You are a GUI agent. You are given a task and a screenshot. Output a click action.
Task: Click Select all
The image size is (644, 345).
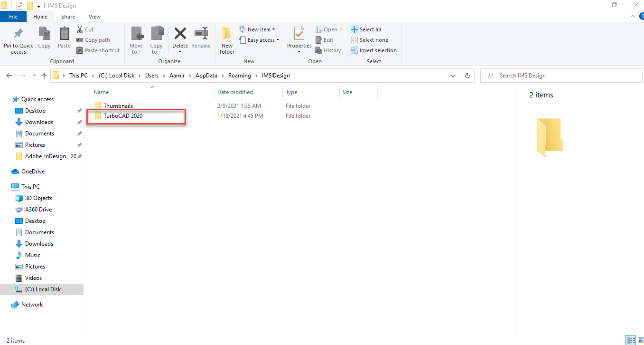(366, 29)
